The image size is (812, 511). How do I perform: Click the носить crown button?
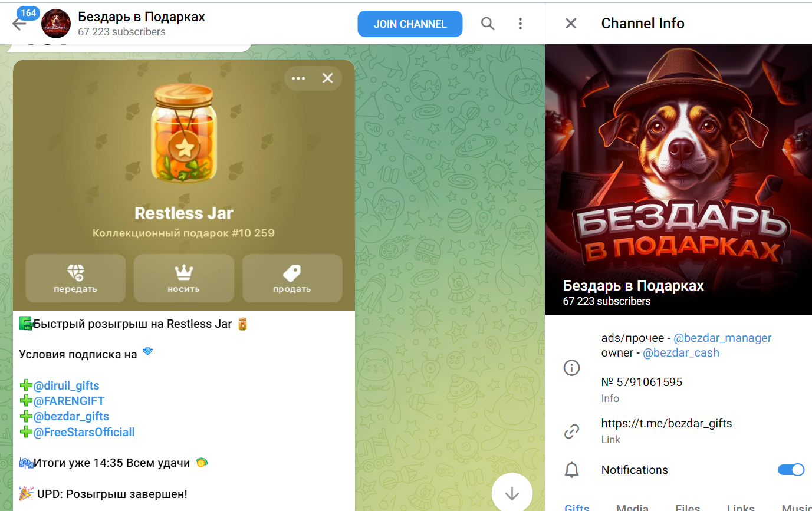pyautogui.click(x=184, y=278)
